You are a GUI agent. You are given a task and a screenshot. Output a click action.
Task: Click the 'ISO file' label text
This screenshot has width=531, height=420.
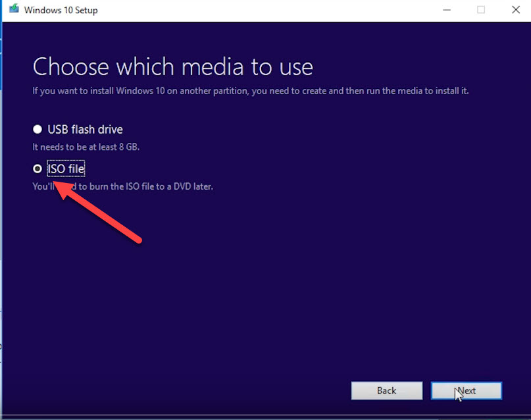[66, 169]
